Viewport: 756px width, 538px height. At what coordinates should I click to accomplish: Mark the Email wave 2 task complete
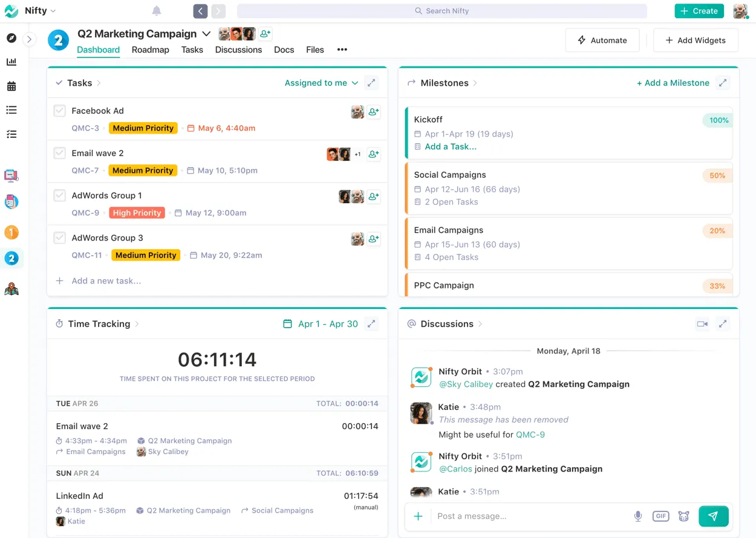point(59,153)
